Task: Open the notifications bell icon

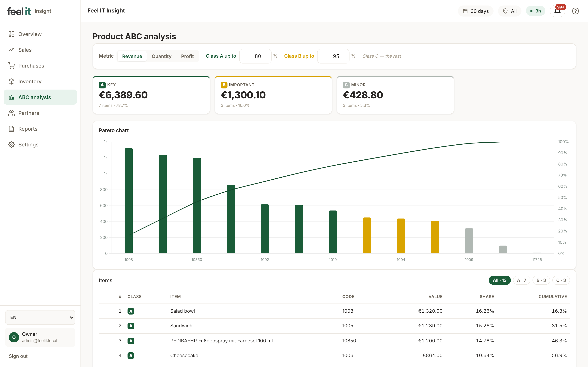Action: click(557, 11)
